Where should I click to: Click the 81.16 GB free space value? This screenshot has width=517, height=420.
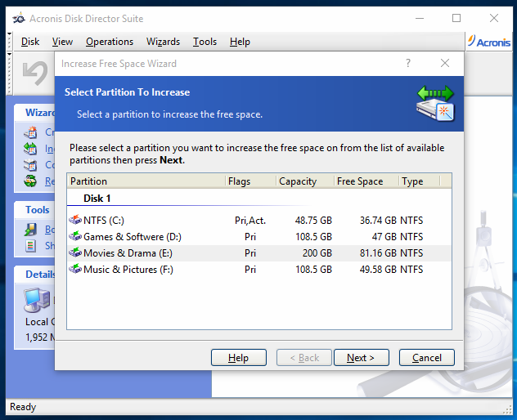378,253
